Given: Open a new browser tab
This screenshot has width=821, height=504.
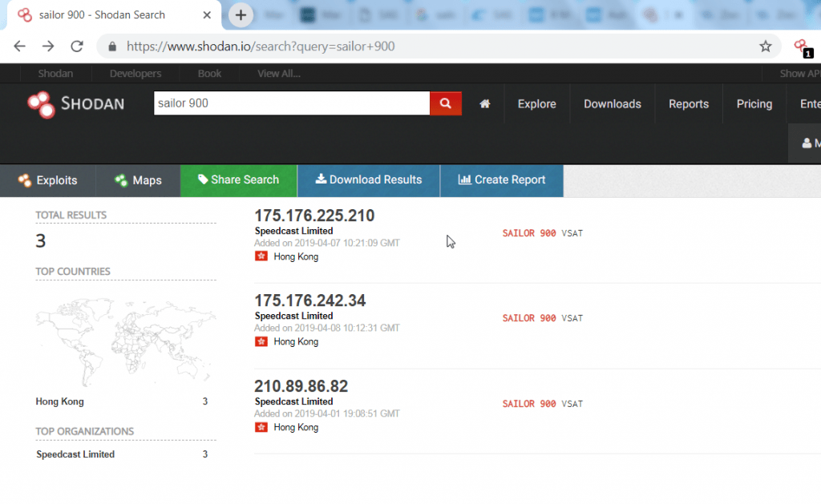Looking at the screenshot, I should click(241, 14).
